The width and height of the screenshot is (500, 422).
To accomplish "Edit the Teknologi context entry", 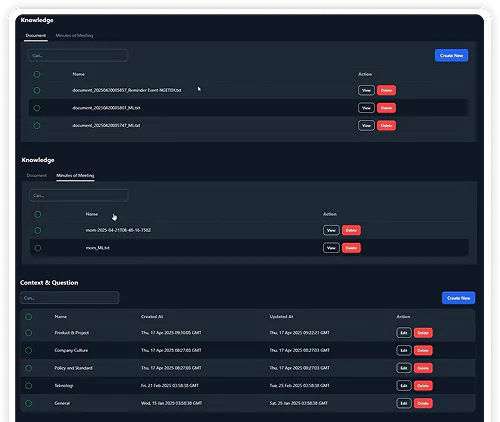I will click(404, 386).
